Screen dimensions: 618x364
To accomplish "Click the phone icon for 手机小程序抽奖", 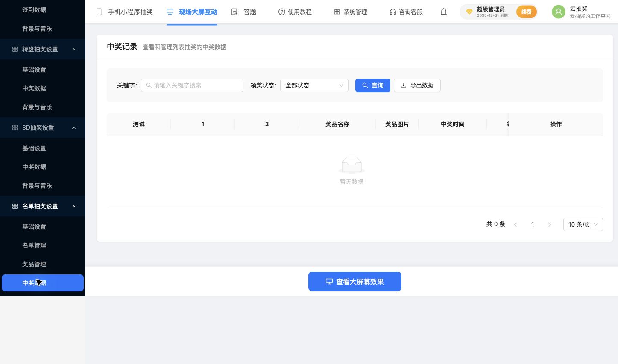I will tap(99, 12).
